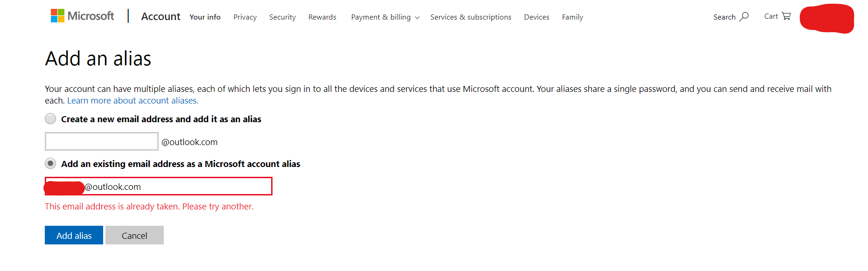Expand the Payment & billing dropdown
This screenshot has width=868, height=271.
[x=385, y=17]
